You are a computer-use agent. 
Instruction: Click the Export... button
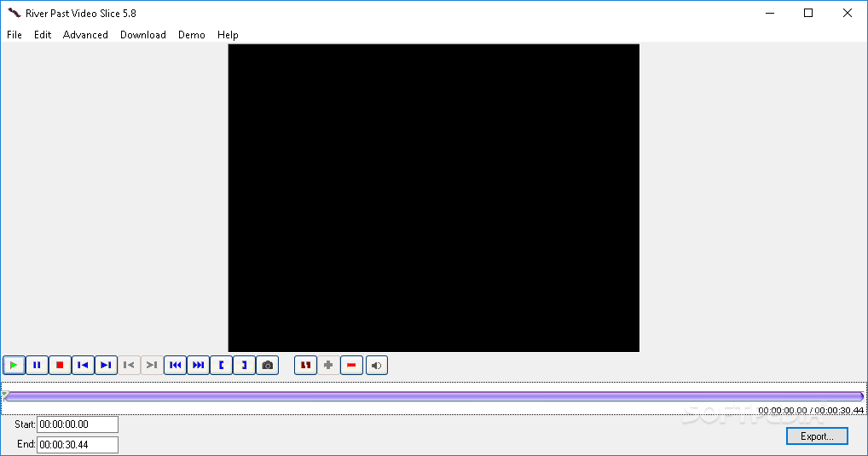pyautogui.click(x=817, y=436)
